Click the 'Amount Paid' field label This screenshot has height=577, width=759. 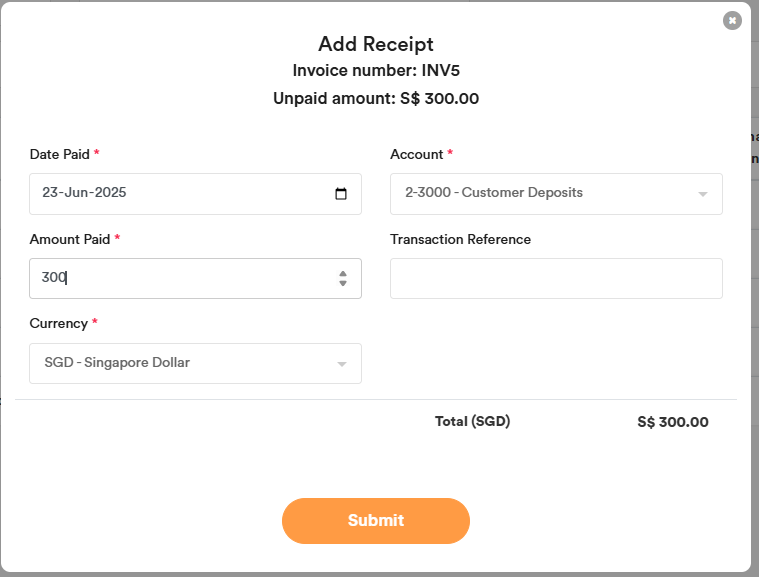70,239
